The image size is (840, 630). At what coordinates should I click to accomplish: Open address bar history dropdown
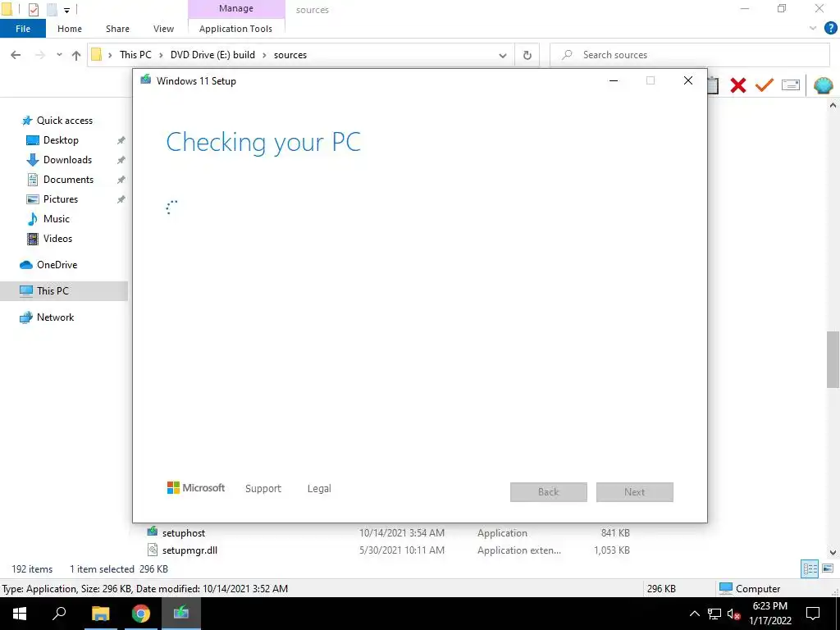(503, 55)
